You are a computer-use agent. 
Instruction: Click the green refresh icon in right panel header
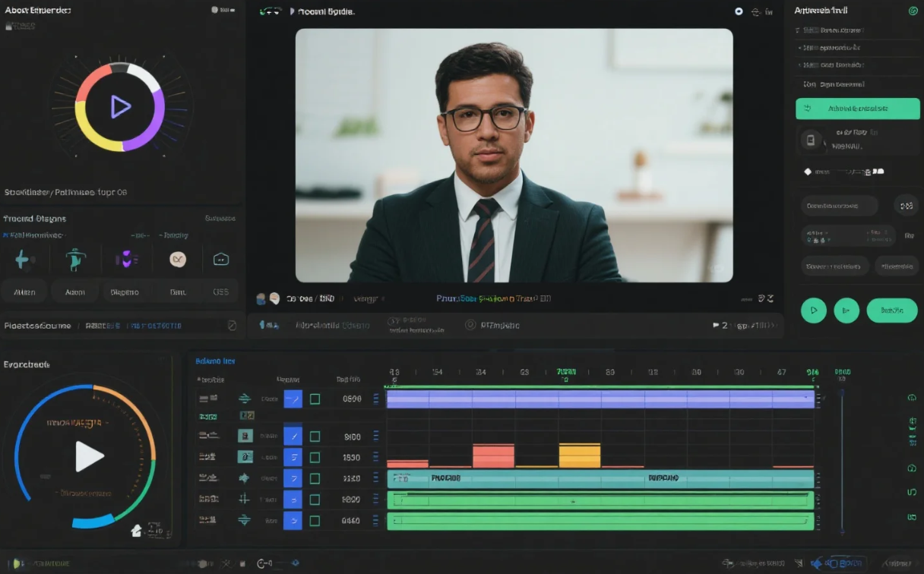tap(913, 11)
